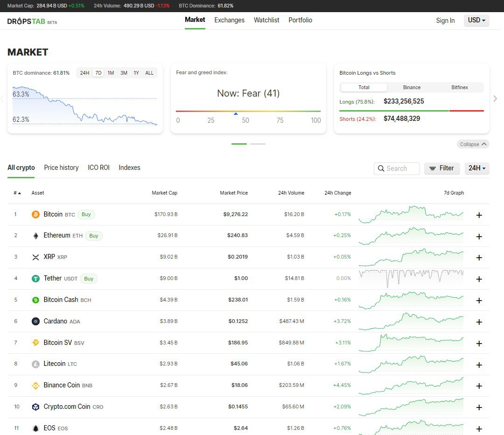Add Bitcoin Cash with plus icon
504x435 pixels.
[x=479, y=301]
